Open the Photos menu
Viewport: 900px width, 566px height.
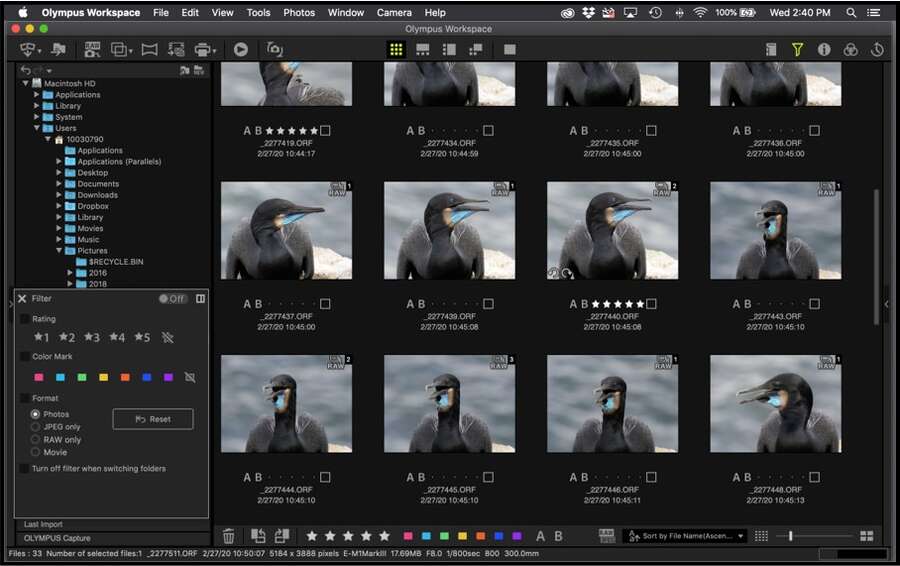[x=299, y=13]
